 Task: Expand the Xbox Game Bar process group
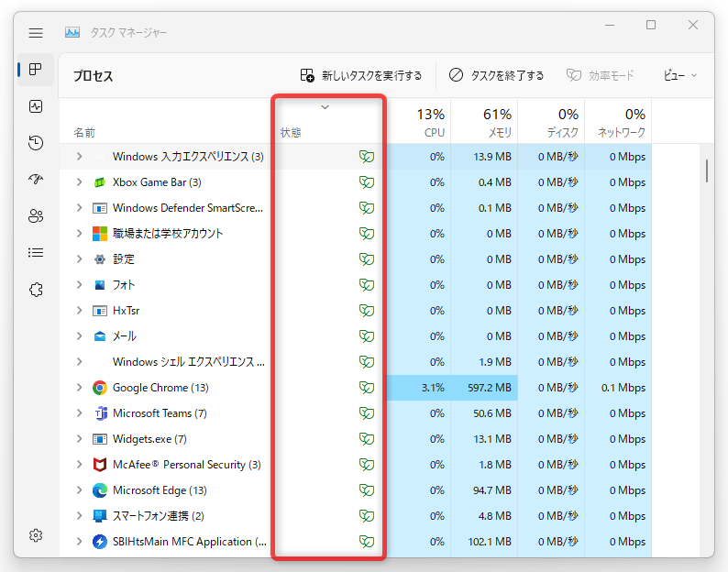pyautogui.click(x=80, y=182)
